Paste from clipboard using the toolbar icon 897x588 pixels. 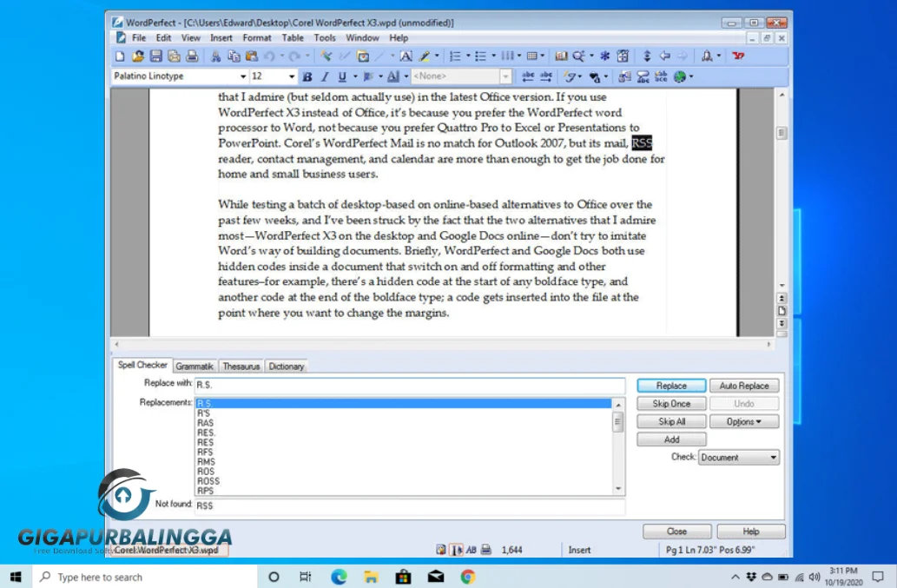(251, 56)
